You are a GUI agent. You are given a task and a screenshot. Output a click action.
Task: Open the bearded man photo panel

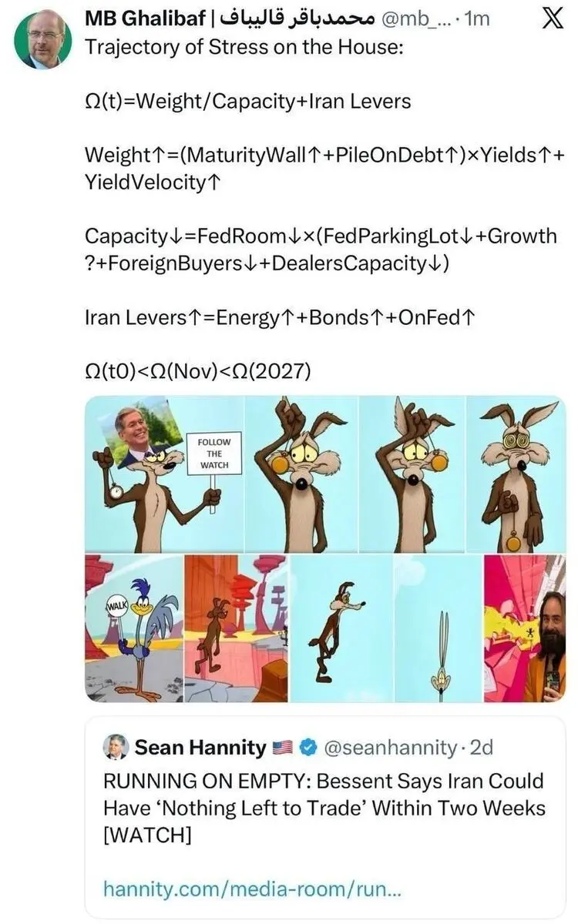point(524,628)
